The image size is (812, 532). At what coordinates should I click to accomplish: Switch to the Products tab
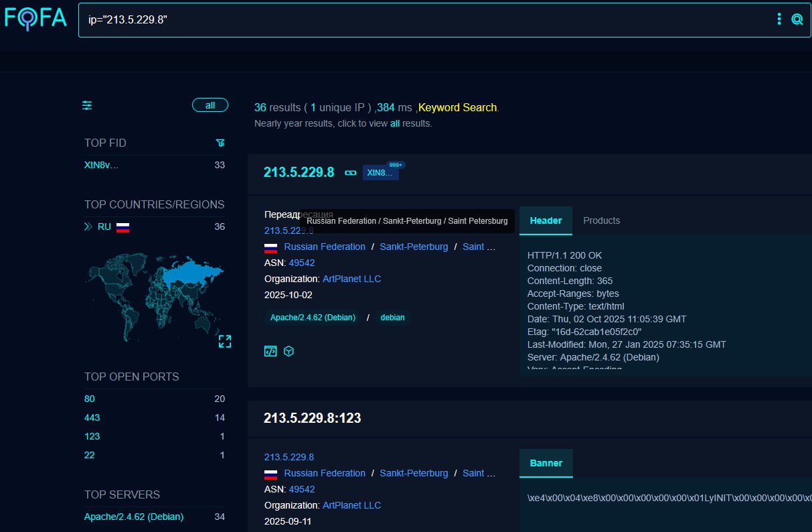[601, 220]
